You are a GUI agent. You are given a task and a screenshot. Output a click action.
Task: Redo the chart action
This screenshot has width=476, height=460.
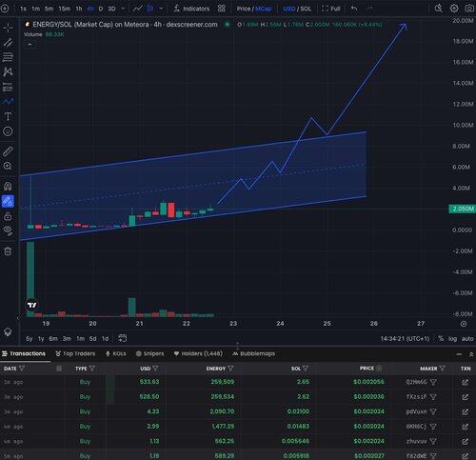(x=369, y=9)
